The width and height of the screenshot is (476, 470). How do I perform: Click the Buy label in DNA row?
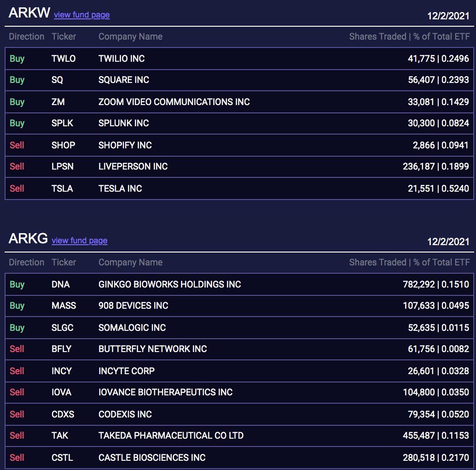[17, 285]
